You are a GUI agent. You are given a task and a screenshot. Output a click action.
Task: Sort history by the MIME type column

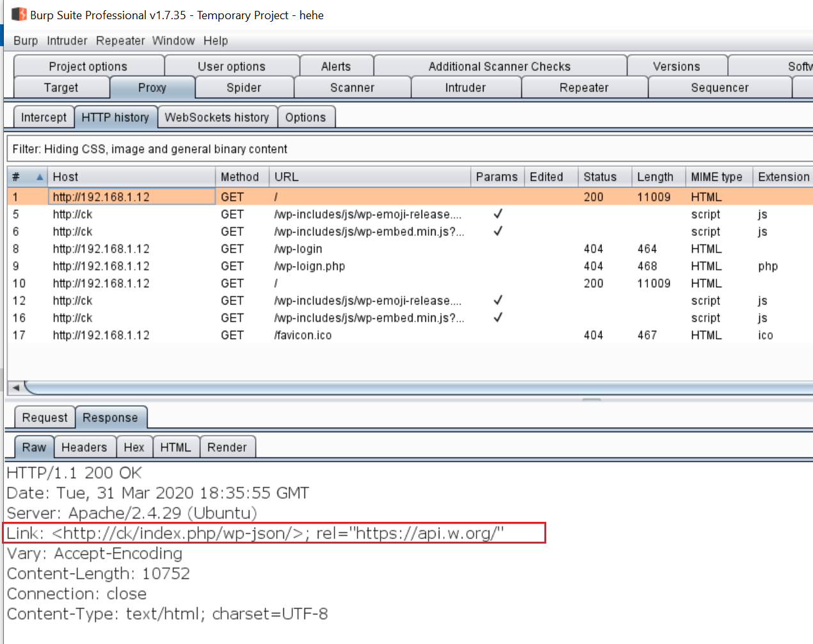[716, 177]
